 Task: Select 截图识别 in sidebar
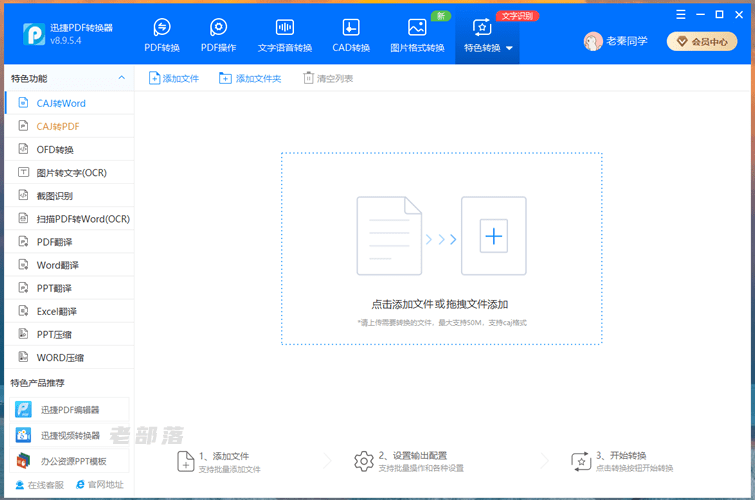(69, 196)
